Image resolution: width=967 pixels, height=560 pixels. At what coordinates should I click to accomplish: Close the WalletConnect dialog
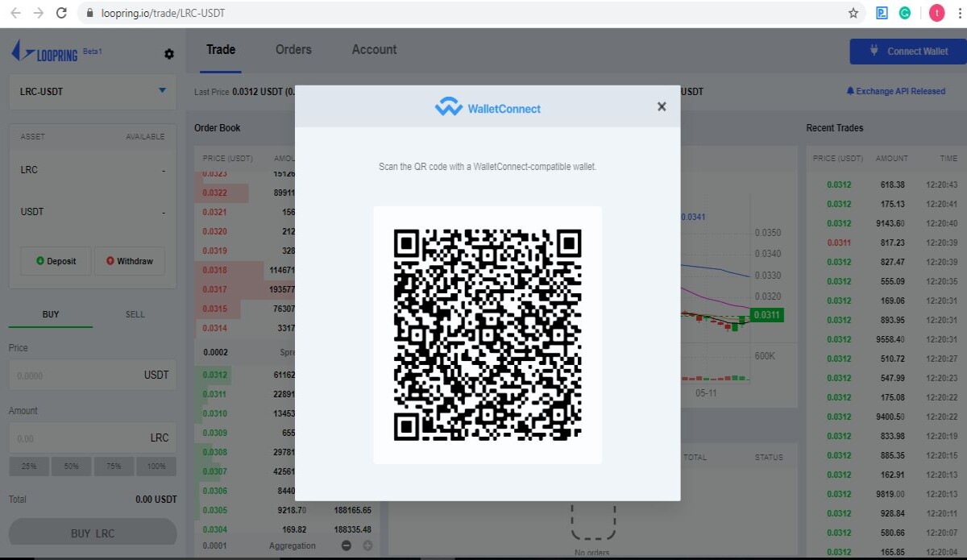[x=662, y=106]
